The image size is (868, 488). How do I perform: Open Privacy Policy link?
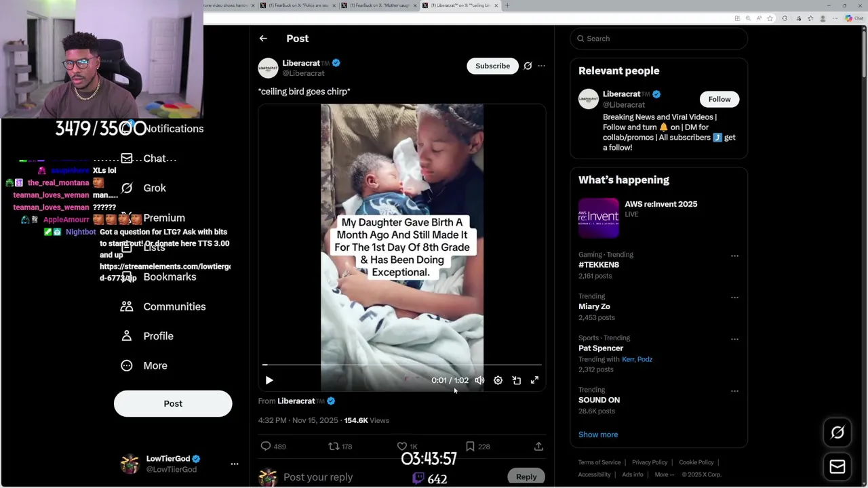[650, 462]
